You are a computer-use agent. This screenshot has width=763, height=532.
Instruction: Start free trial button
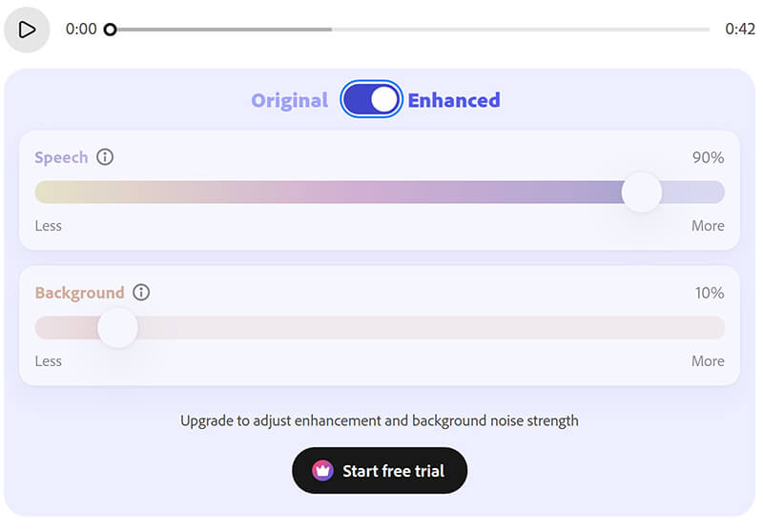pyautogui.click(x=380, y=471)
